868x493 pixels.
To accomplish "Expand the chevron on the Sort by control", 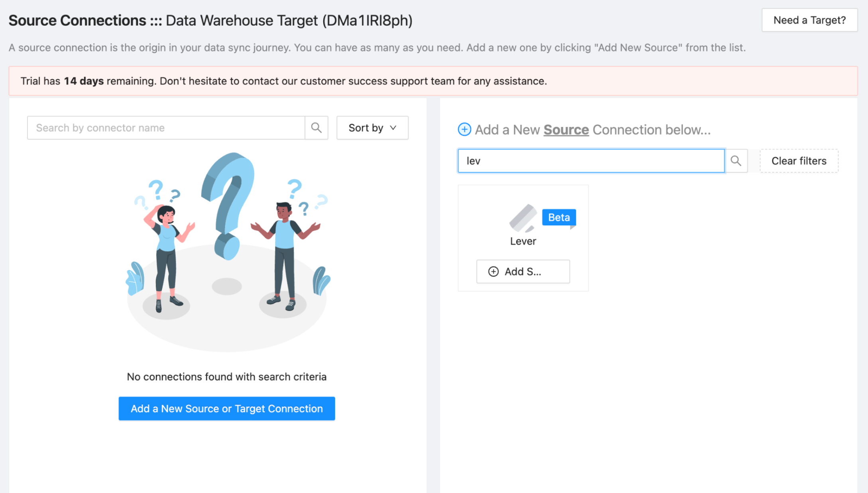I will 393,128.
